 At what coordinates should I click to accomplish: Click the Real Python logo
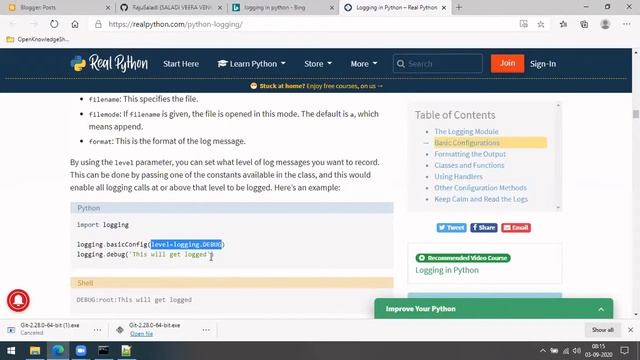[x=109, y=64]
